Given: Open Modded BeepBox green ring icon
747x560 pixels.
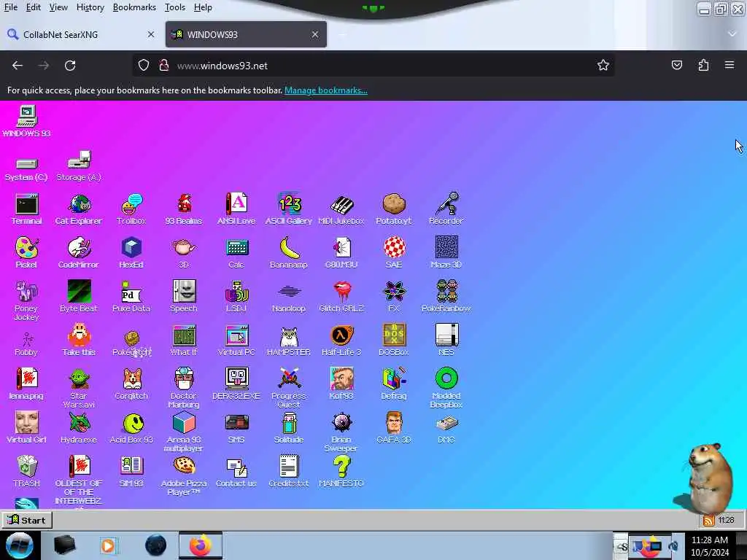Looking at the screenshot, I should [x=446, y=388].
